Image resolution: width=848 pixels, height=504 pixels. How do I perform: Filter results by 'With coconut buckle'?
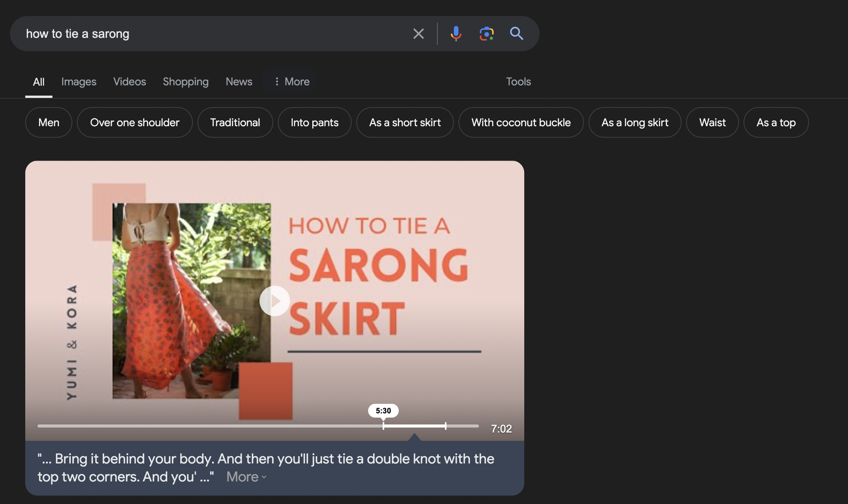[x=521, y=122]
